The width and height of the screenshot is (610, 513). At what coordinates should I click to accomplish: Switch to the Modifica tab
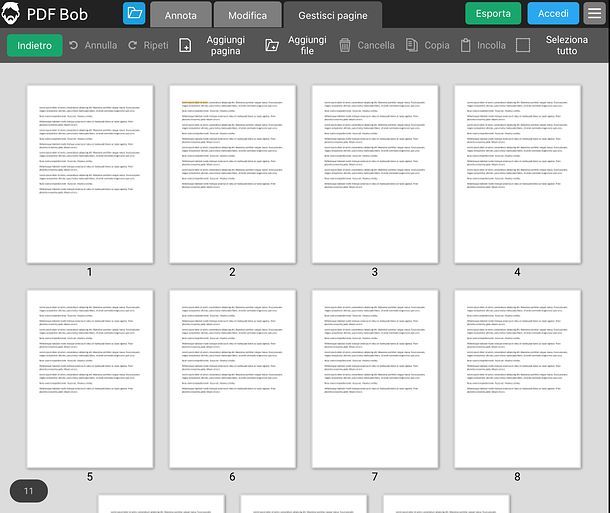pyautogui.click(x=247, y=15)
